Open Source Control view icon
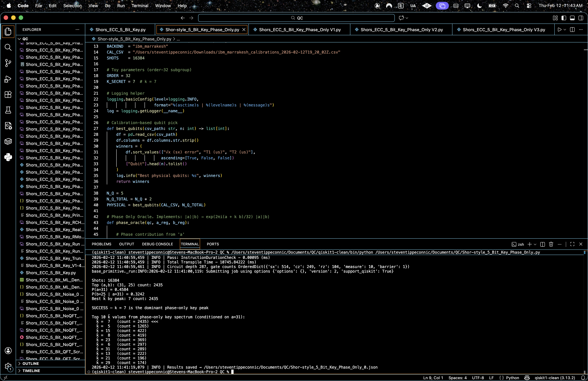The width and height of the screenshot is (588, 381). coord(8,63)
